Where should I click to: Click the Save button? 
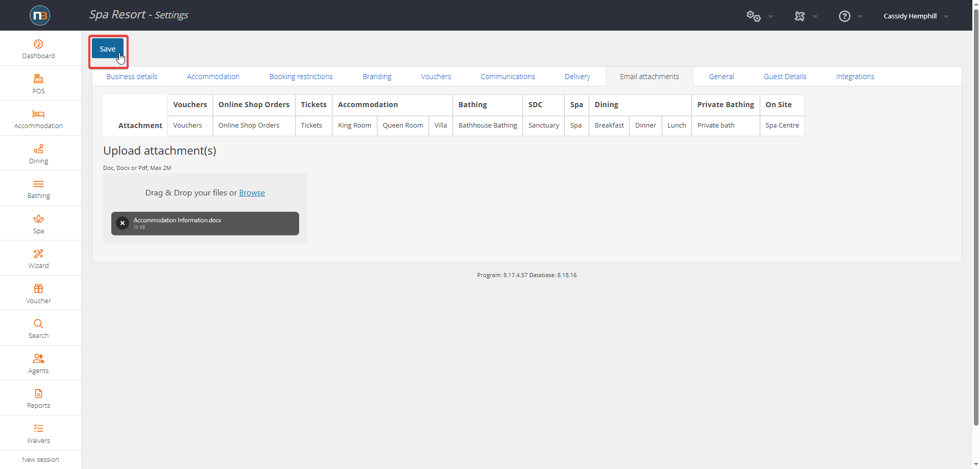pyautogui.click(x=108, y=48)
